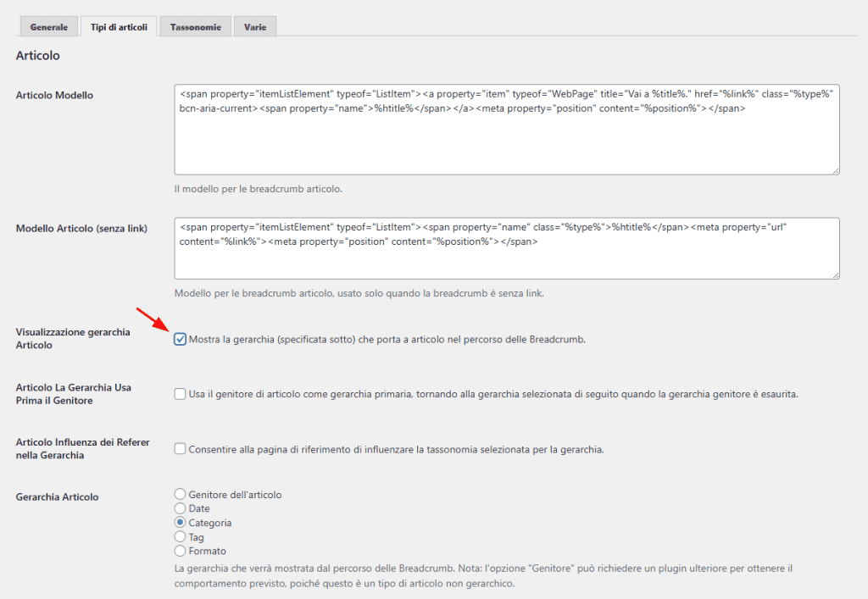This screenshot has height=599, width=868.
Task: Uncheck 'Mostra la gerarchia' visualization option
Action: (x=180, y=338)
